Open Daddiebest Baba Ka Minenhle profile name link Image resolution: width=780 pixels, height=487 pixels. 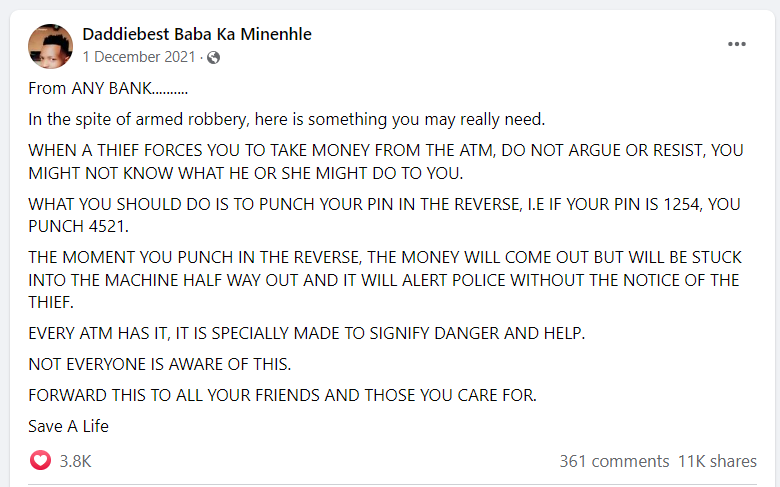[197, 34]
